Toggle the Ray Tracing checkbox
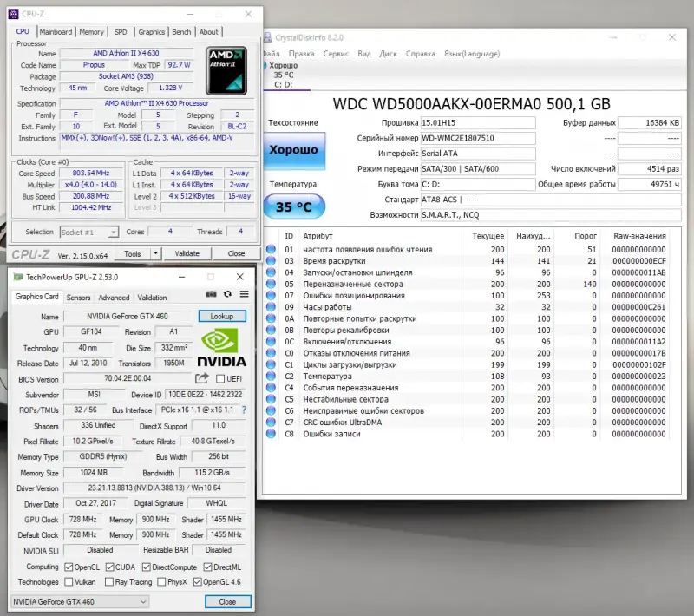The height and width of the screenshot is (616, 694). [109, 582]
